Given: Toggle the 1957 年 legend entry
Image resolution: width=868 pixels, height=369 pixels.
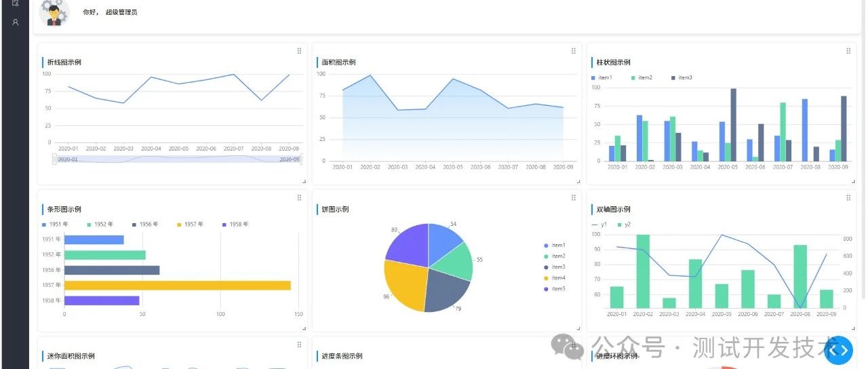Looking at the screenshot, I should [x=191, y=225].
